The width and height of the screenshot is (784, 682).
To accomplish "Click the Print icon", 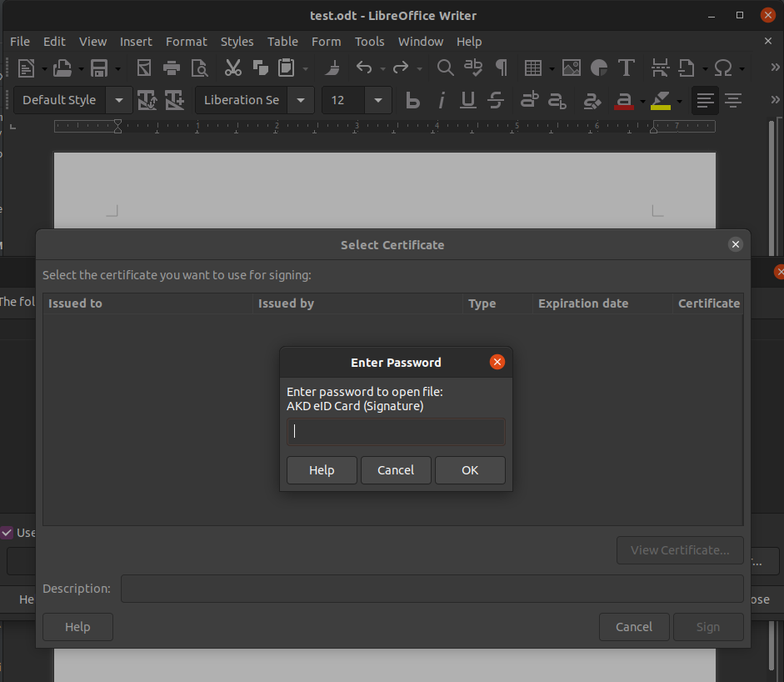I will [x=172, y=68].
